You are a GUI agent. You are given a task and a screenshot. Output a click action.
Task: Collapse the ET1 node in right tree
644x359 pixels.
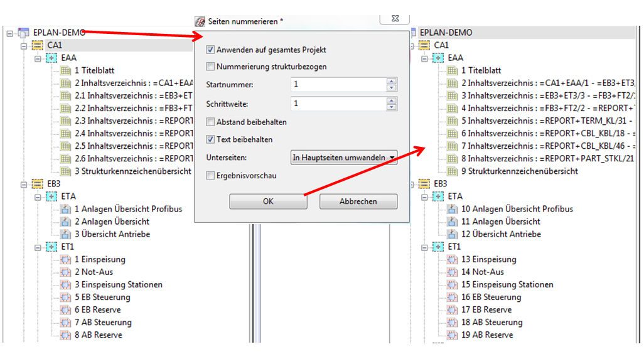[425, 248]
